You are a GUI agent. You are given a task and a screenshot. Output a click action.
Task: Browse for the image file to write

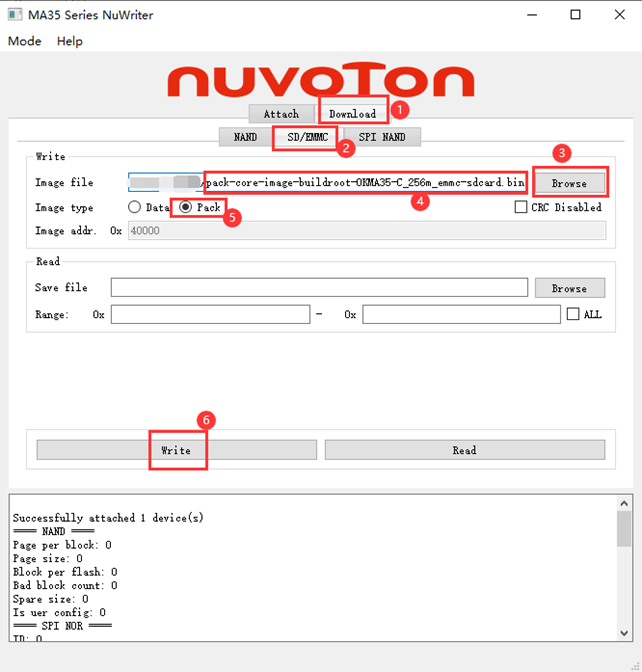[569, 183]
